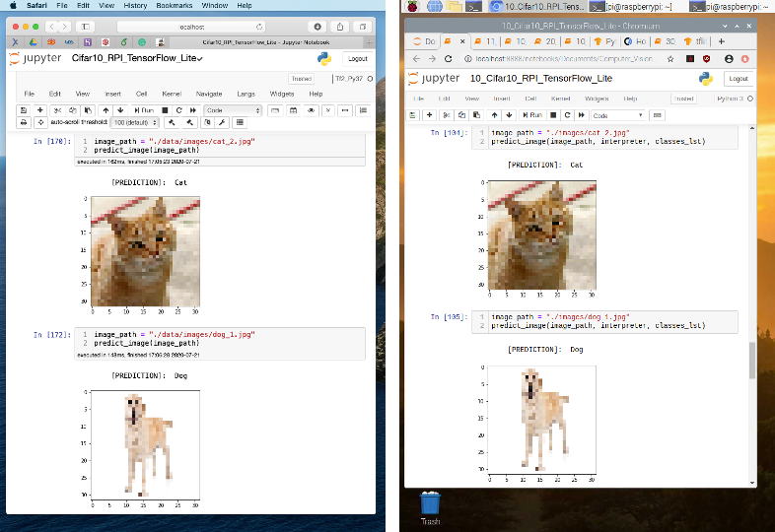Click the cut cell scissors icon in Chromium notebook

446,115
